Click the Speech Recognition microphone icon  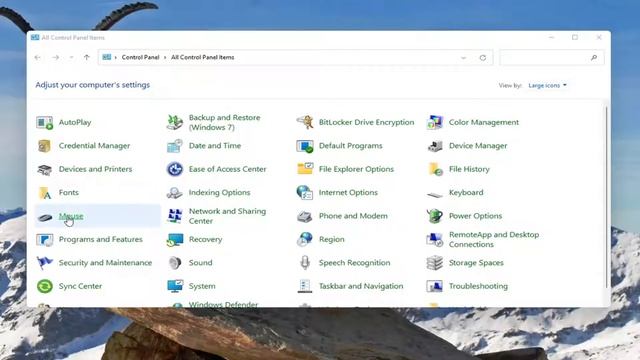click(x=304, y=263)
